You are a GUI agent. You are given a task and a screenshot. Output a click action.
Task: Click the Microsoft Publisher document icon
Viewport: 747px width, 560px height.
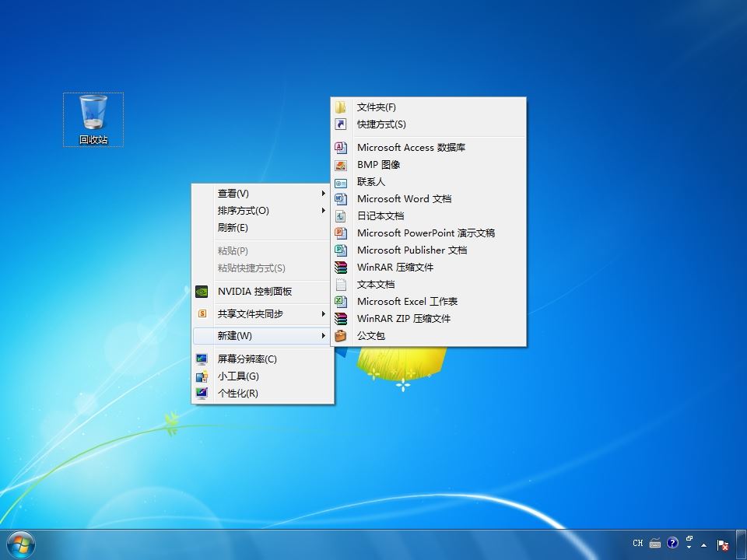(341, 250)
